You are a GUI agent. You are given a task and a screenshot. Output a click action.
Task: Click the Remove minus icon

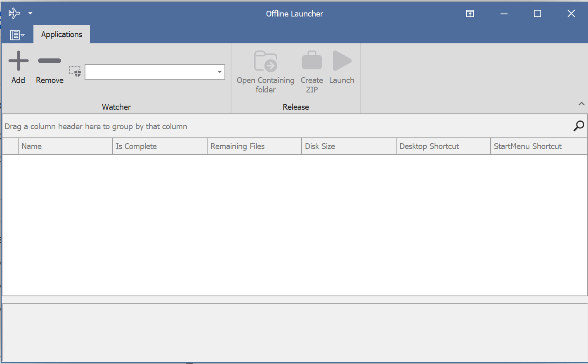[x=50, y=61]
